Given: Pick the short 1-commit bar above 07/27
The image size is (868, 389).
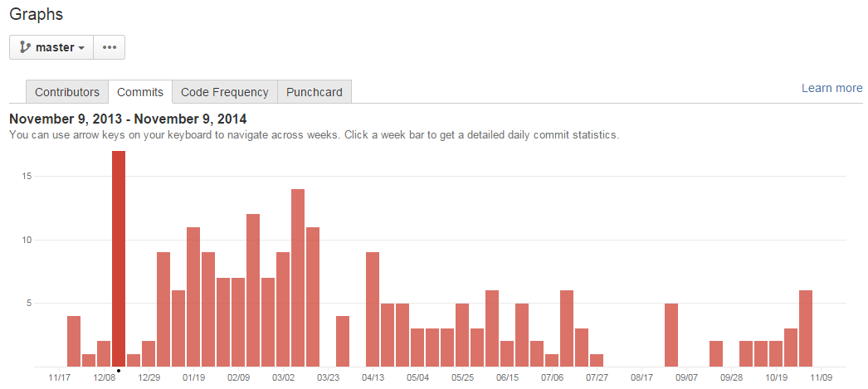Looking at the screenshot, I should coord(597,360).
